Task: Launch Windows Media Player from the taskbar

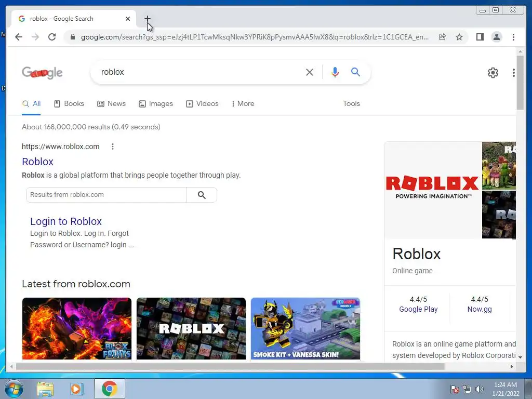Action: pyautogui.click(x=77, y=389)
